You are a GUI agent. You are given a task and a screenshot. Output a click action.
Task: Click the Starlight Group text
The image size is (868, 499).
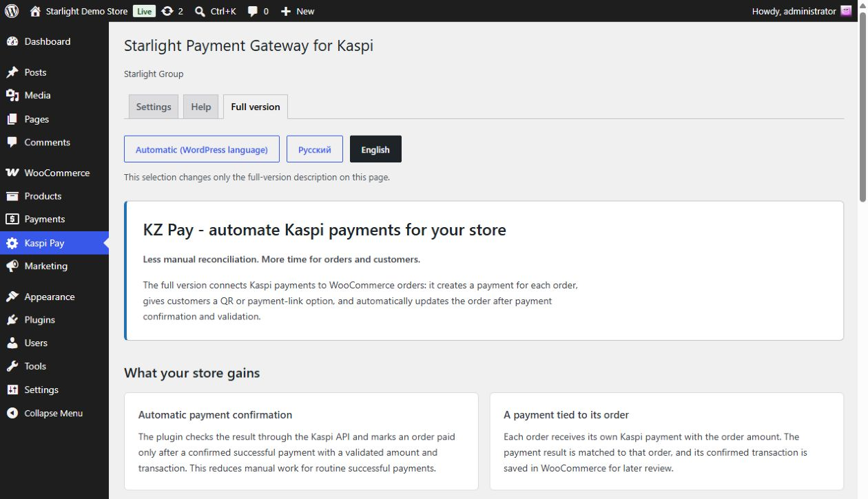tap(154, 74)
